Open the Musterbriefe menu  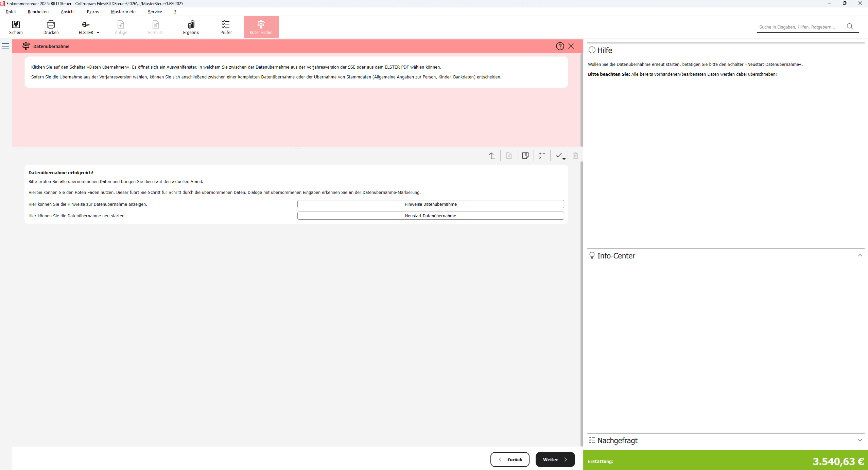tap(123, 12)
